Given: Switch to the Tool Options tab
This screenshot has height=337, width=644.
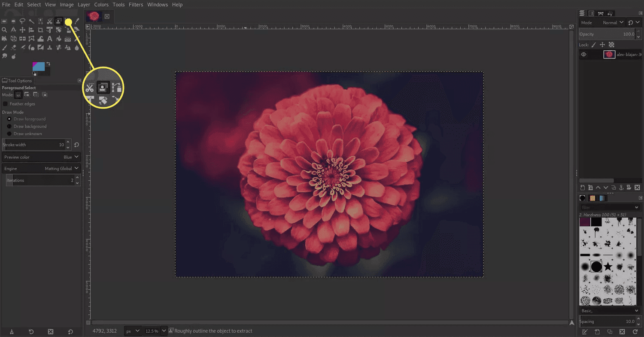Looking at the screenshot, I should point(17,81).
